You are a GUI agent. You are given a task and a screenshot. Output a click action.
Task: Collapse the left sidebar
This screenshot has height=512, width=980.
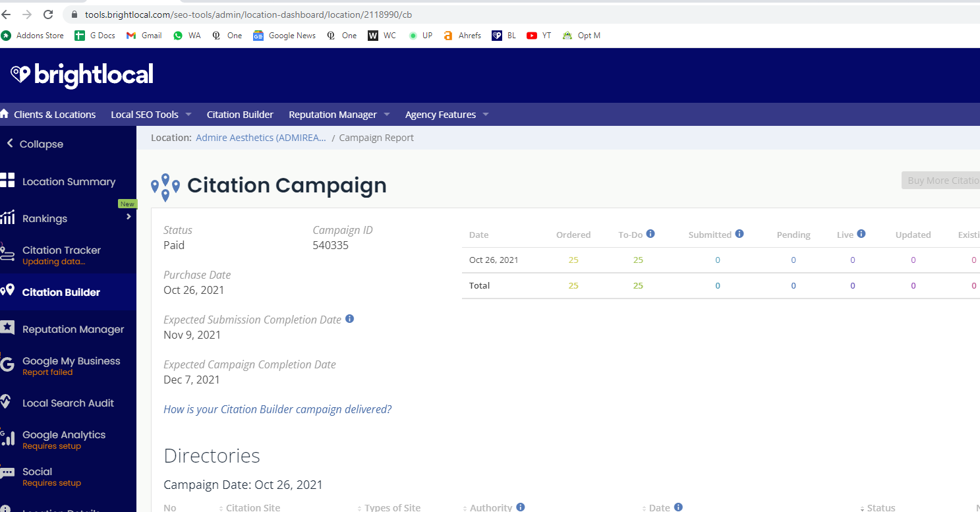click(35, 144)
